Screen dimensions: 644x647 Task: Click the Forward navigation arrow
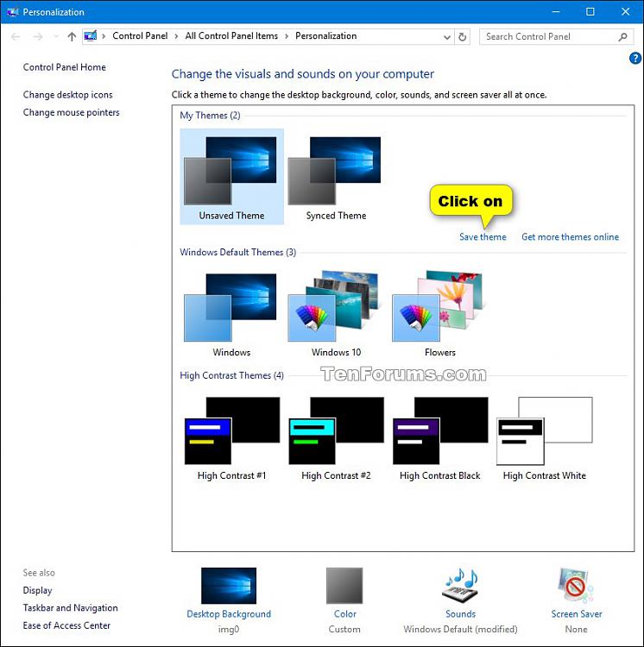(x=38, y=37)
